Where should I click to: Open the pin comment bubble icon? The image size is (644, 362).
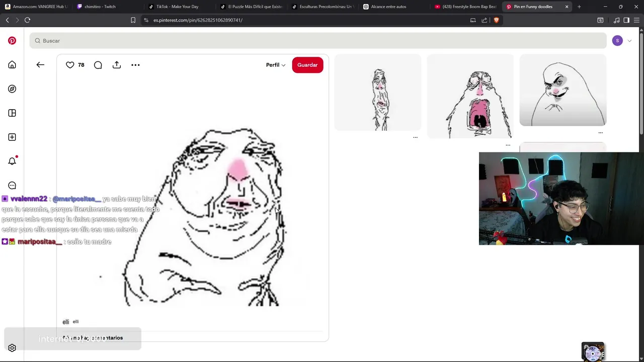(98, 65)
